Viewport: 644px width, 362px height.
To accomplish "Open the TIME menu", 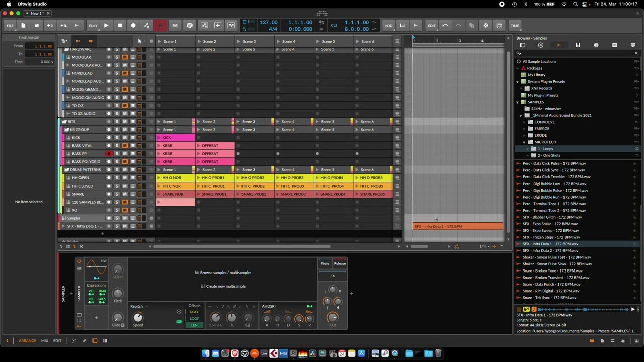I will pos(515,25).
